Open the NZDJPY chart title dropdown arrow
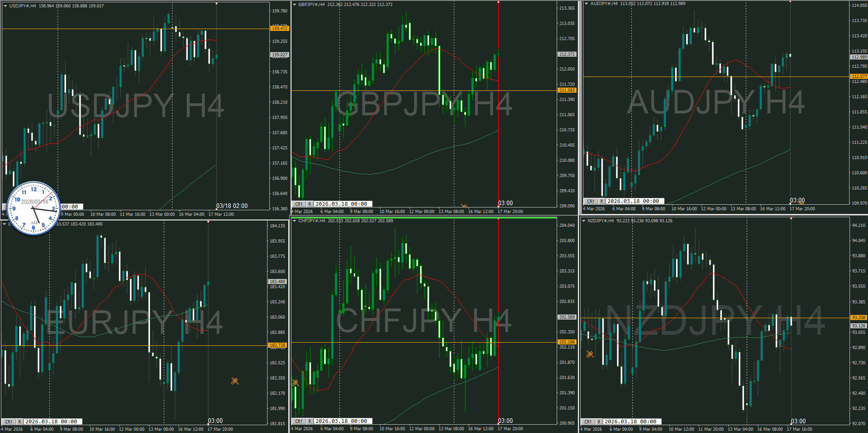 pyautogui.click(x=583, y=221)
